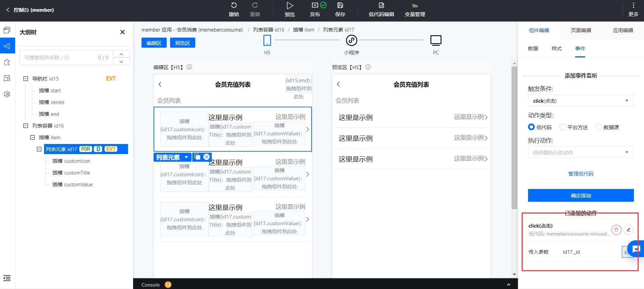
Task: Collapse the 插槽 item tree node
Action: [32, 137]
